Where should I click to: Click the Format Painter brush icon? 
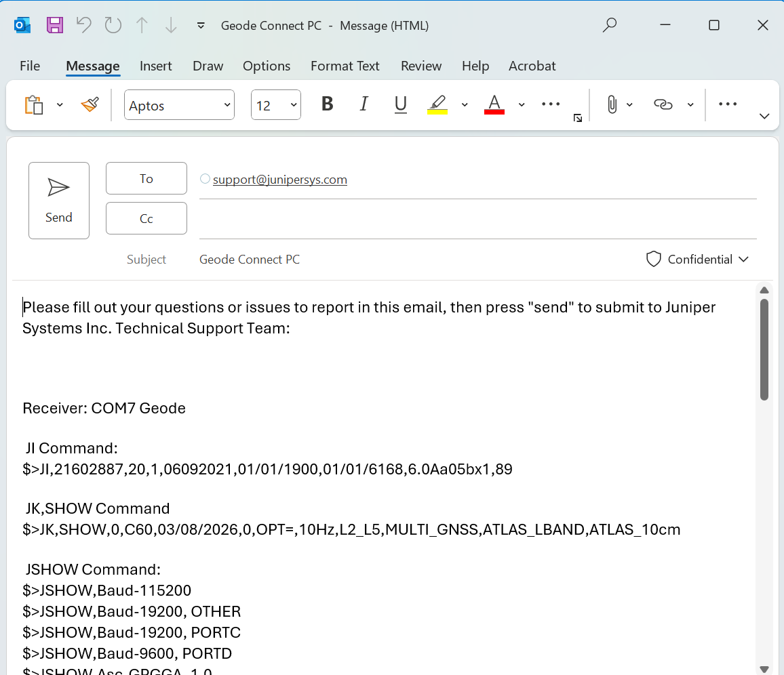(x=90, y=105)
